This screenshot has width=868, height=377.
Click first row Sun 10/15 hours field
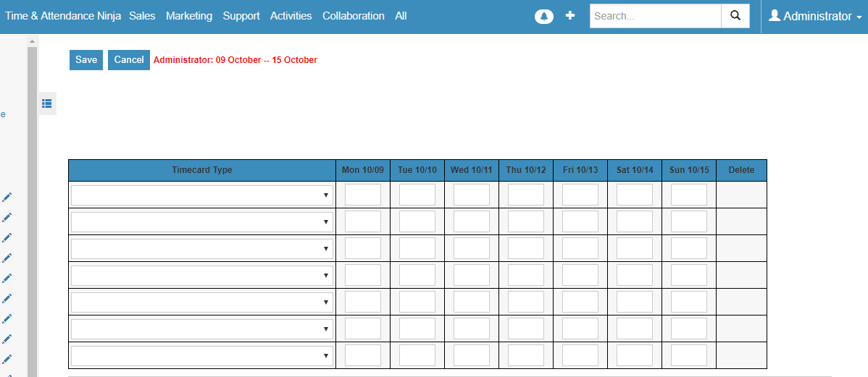click(x=689, y=195)
